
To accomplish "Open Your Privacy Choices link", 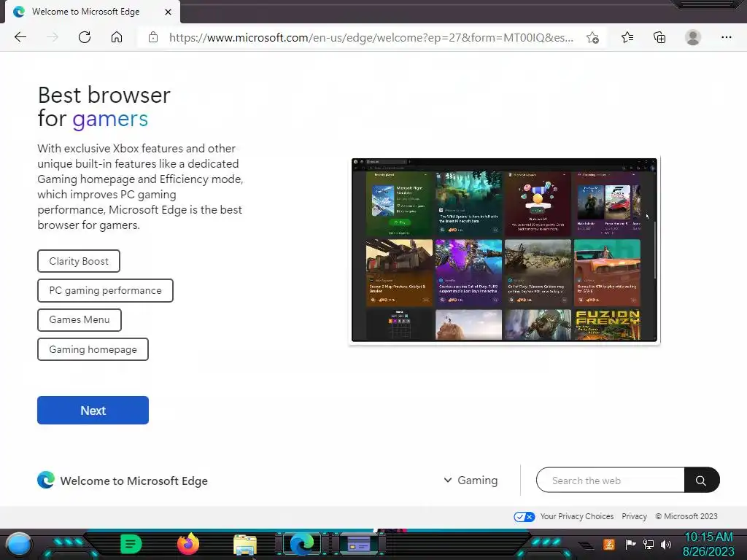I will coord(576,517).
